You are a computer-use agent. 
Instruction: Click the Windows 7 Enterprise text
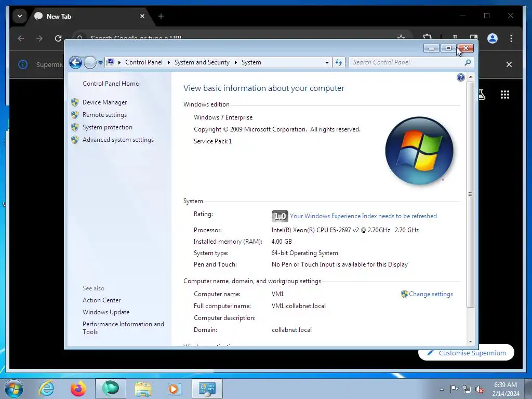coord(223,117)
